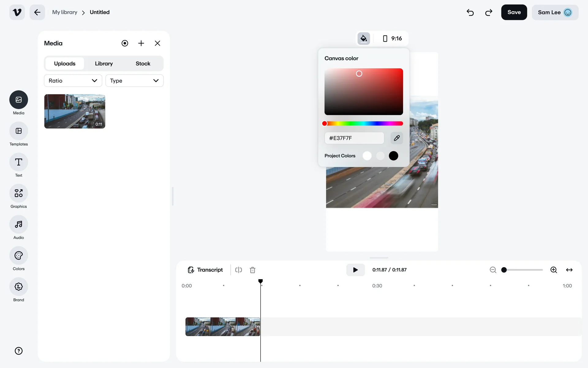Click the Save button
This screenshot has width=588, height=368.
pyautogui.click(x=514, y=12)
